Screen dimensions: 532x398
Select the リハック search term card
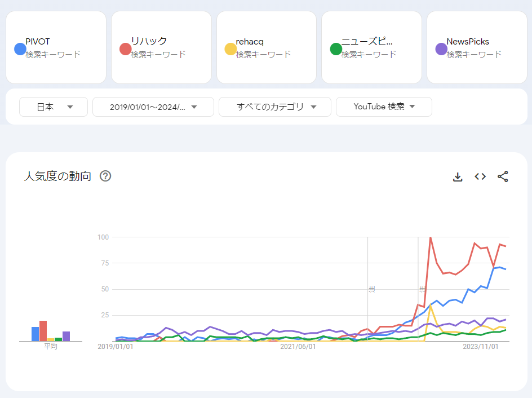(161, 47)
